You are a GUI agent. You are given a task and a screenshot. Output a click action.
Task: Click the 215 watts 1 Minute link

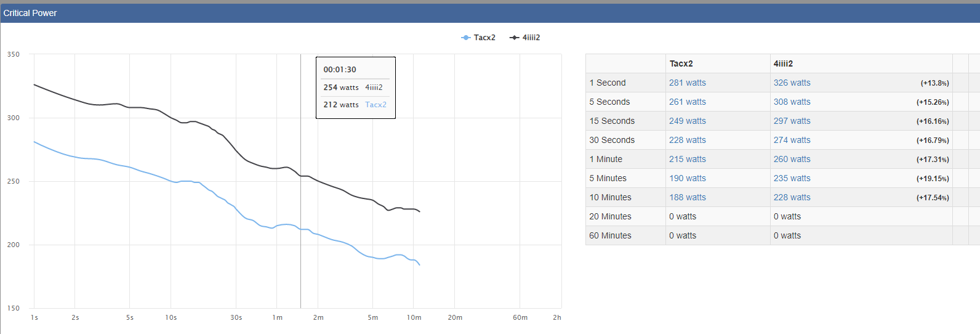[687, 159]
